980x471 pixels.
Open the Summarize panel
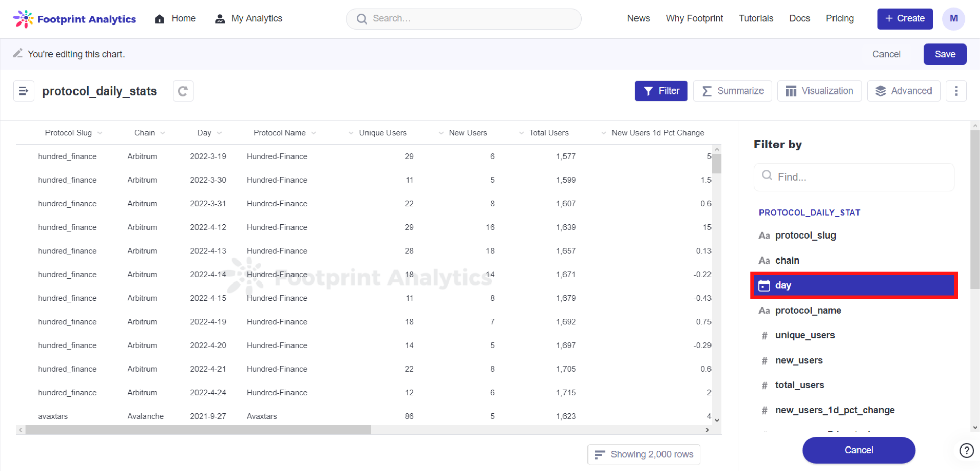click(x=732, y=91)
